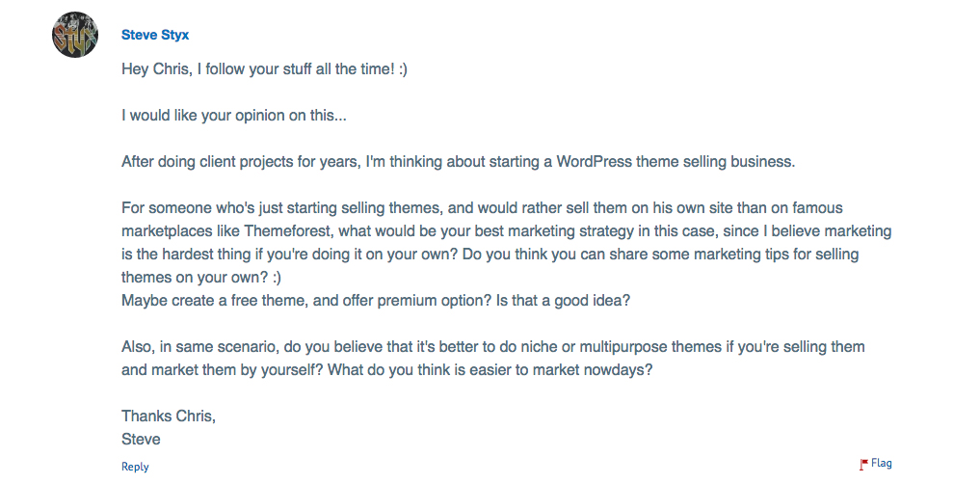Click the "Steve" signature at the bottom
980x484 pixels.
141,439
